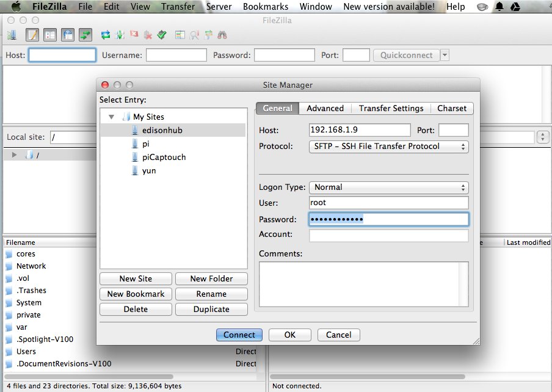552x392 pixels.
Task: Click the Rename button
Action: [211, 294]
